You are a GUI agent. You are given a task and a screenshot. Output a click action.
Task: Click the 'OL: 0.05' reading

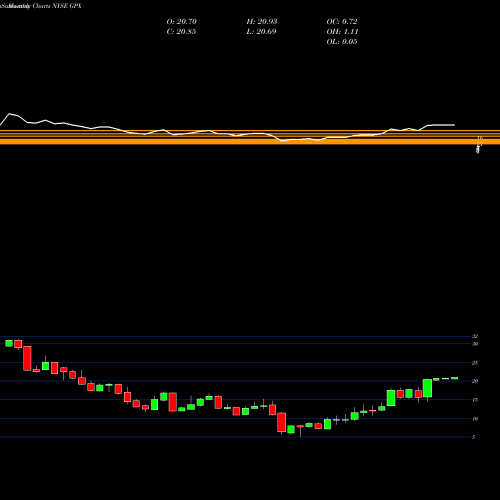pos(342,42)
